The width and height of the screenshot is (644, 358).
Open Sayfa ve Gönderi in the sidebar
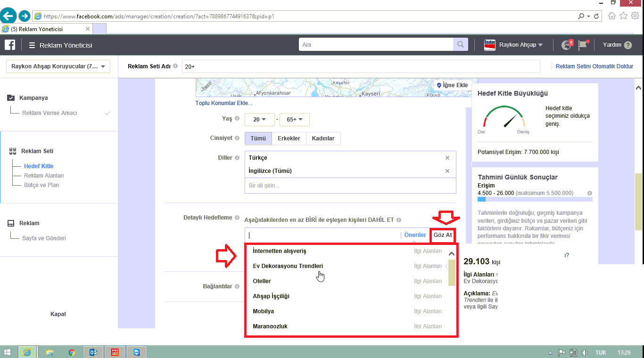tap(44, 238)
